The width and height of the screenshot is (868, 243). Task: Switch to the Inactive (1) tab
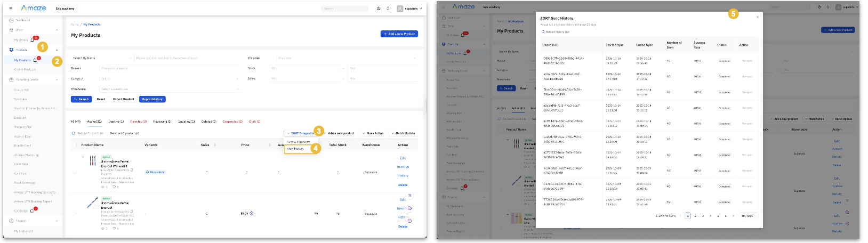116,122
